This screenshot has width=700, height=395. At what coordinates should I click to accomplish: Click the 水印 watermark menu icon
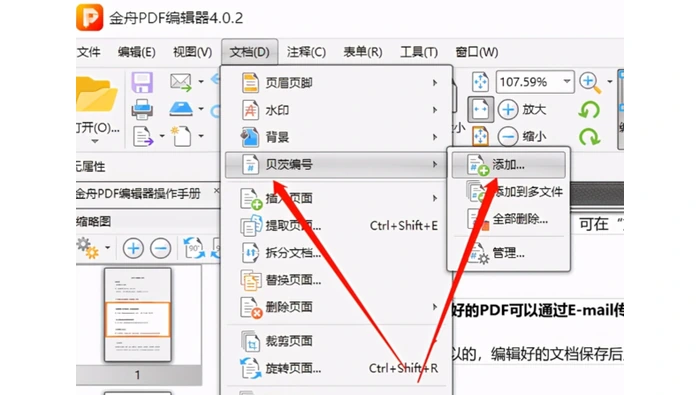coord(250,110)
